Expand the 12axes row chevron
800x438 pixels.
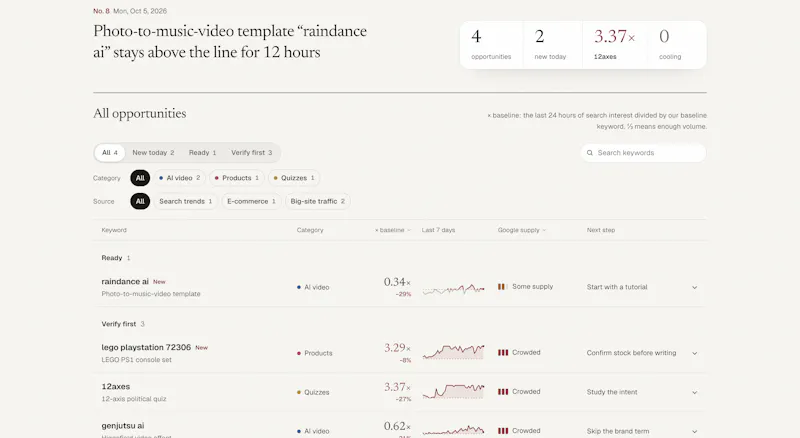coord(694,393)
